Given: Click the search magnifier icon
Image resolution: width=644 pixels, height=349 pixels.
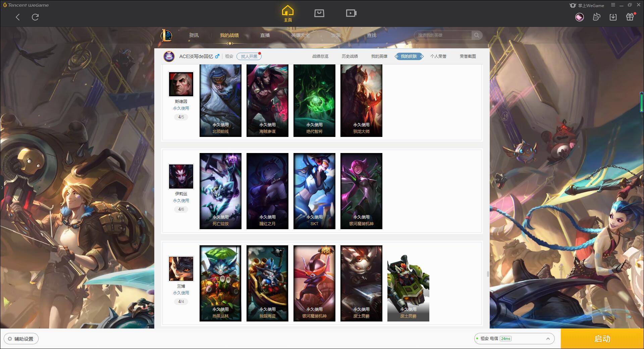Looking at the screenshot, I should 477,35.
